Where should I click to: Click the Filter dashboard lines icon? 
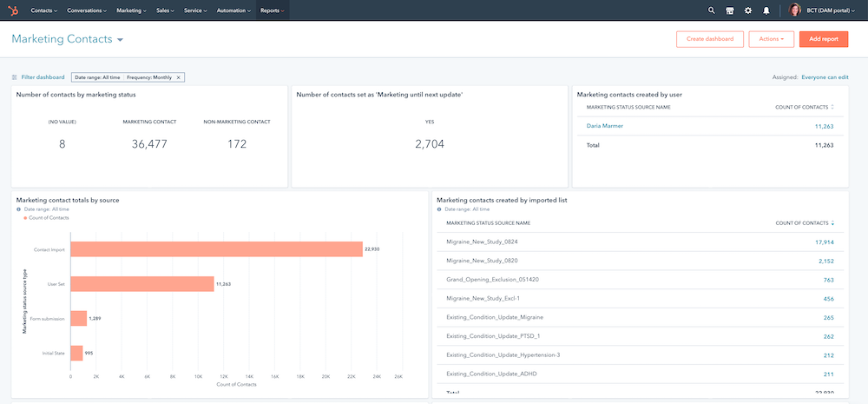pos(15,77)
